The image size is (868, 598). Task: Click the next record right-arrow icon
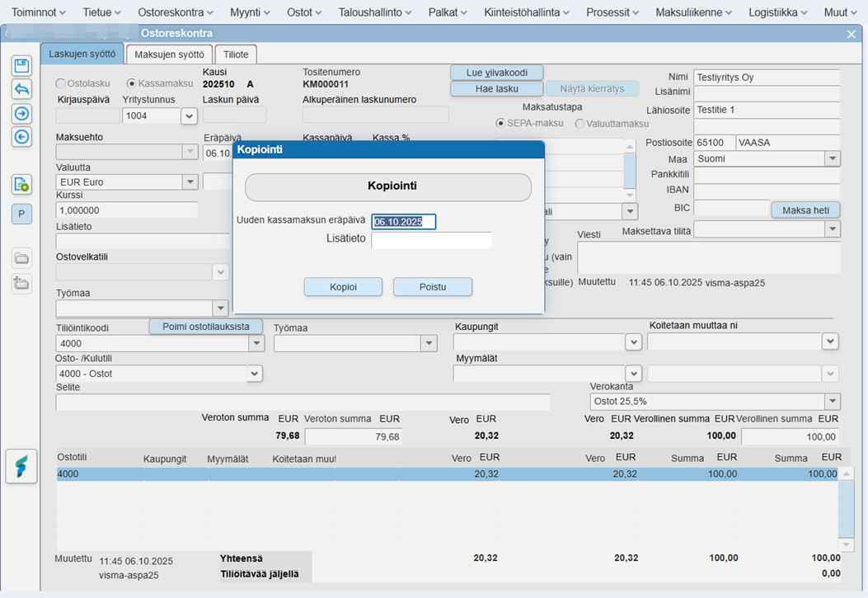(22, 114)
